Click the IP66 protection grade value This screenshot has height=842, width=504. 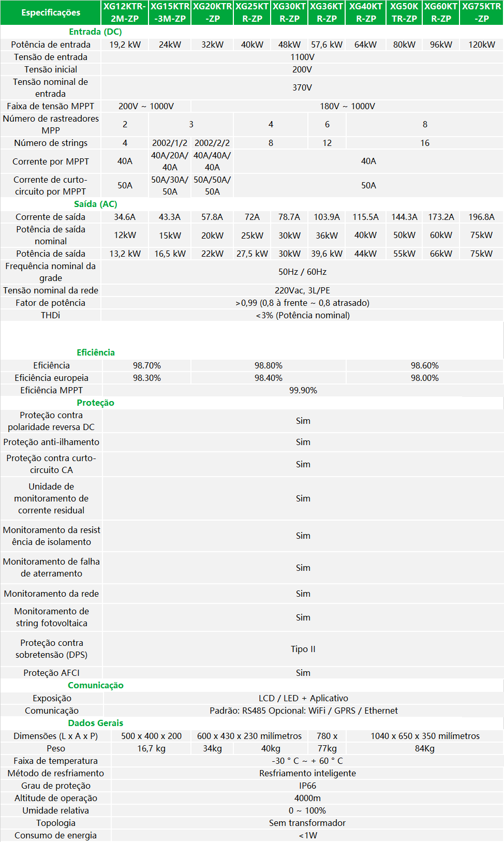coord(307,786)
